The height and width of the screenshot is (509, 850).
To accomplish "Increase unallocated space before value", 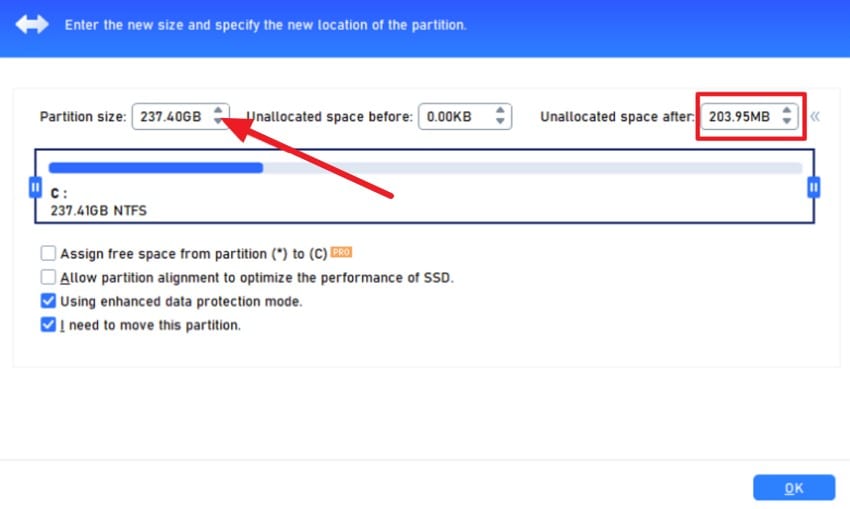I will click(501, 111).
